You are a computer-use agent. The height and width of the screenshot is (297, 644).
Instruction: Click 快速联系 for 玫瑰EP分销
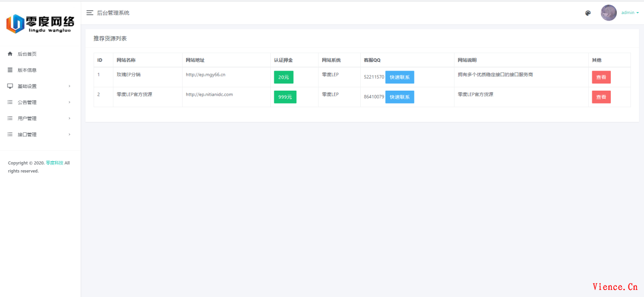399,77
